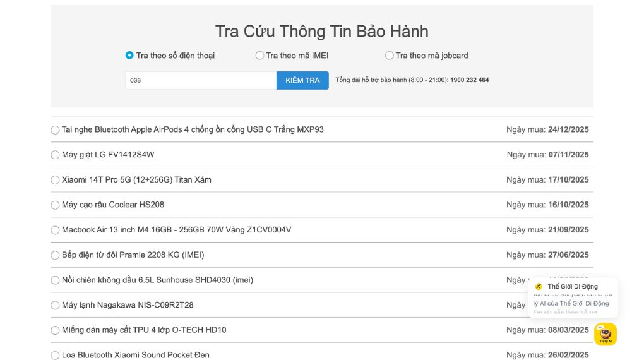Click 'Macbook Air 13 inch M4' product name
The image size is (644, 360).
point(177,230)
